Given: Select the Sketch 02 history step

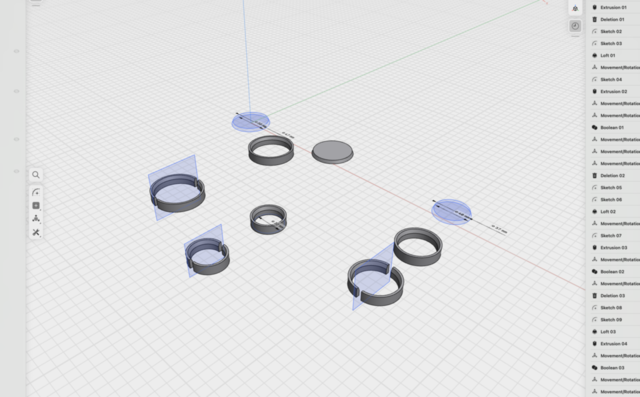Looking at the screenshot, I should [x=613, y=31].
